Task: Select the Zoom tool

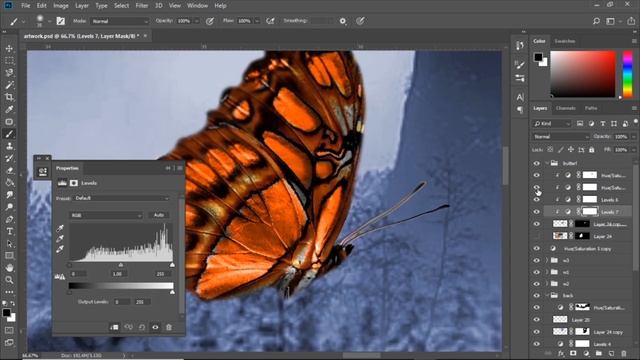Action: (x=9, y=280)
